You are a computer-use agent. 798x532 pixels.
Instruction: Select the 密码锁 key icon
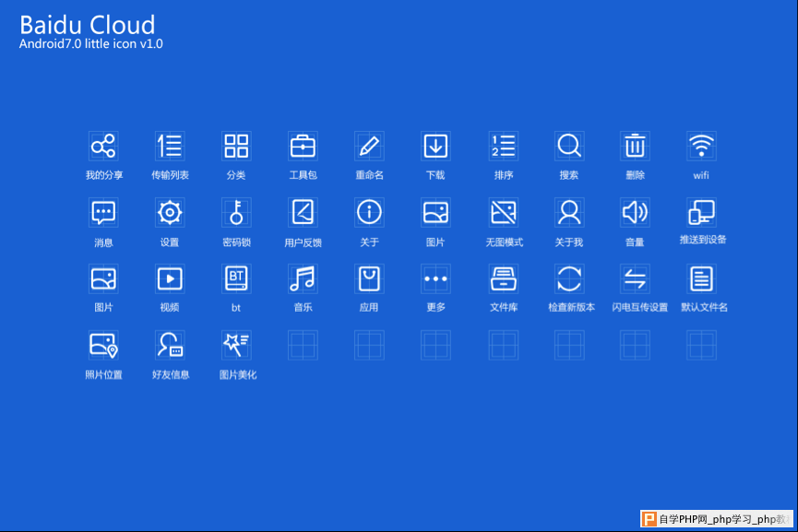point(236,213)
